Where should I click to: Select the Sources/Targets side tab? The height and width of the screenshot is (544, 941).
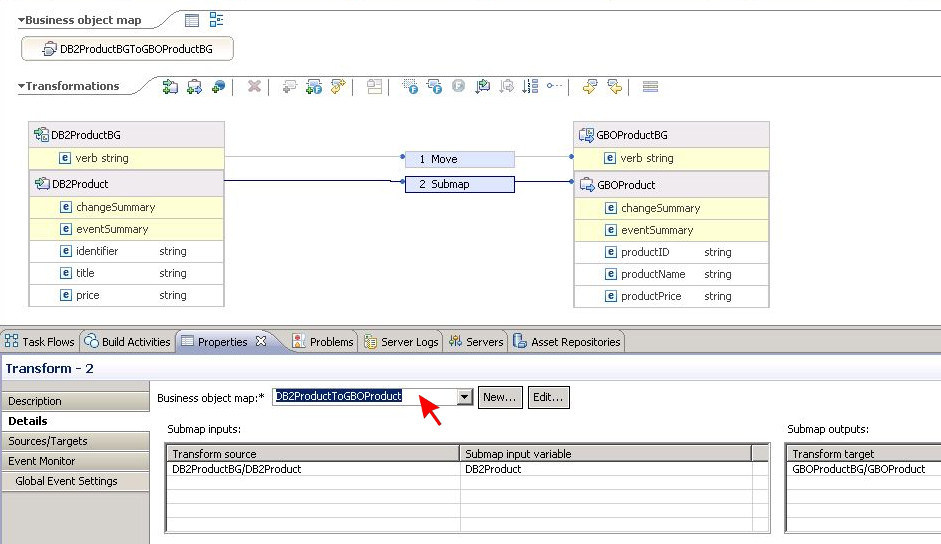(48, 441)
